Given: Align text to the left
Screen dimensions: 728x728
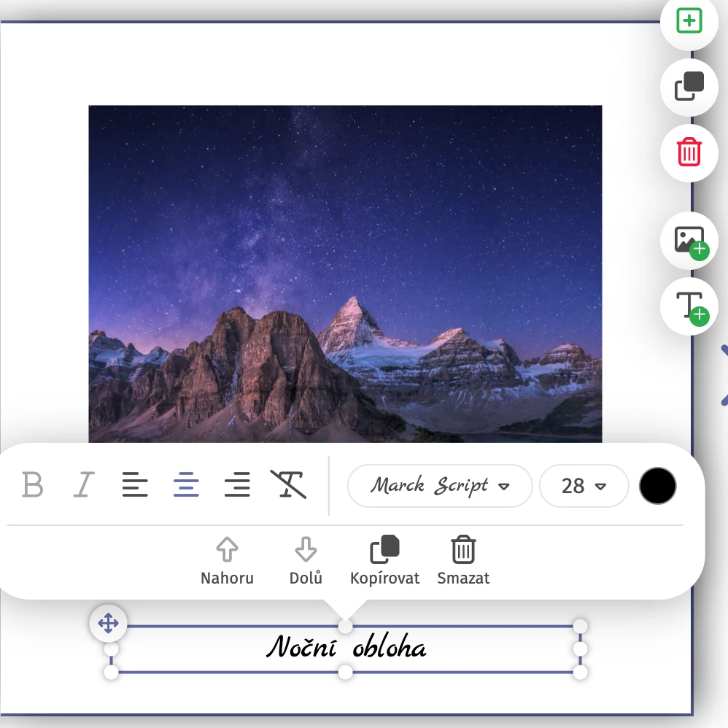Looking at the screenshot, I should pyautogui.click(x=135, y=484).
